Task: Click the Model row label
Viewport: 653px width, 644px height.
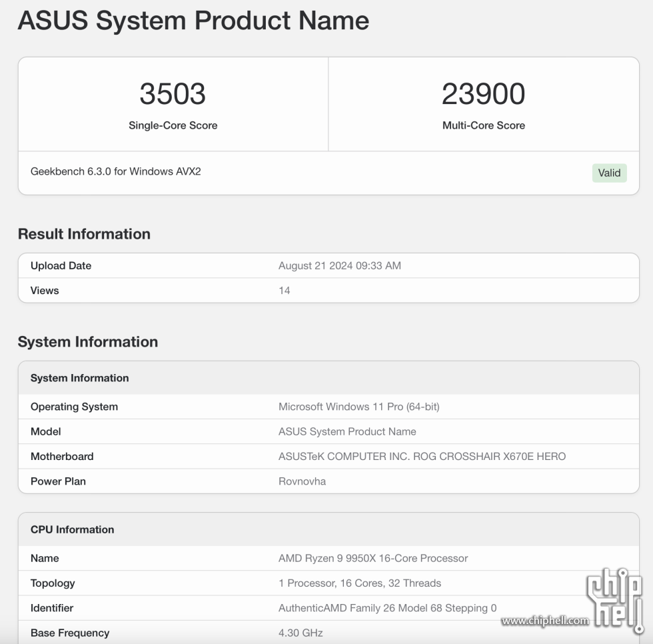Action: 46,431
